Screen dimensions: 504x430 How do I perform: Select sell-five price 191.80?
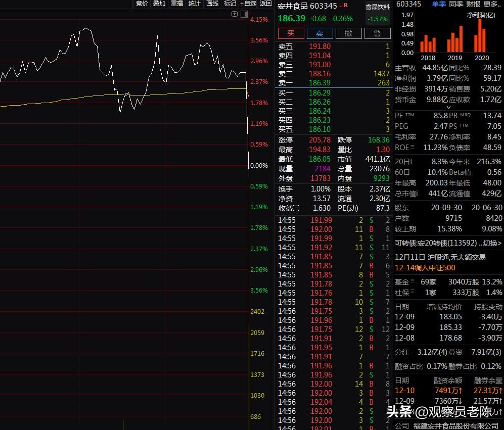(319, 46)
